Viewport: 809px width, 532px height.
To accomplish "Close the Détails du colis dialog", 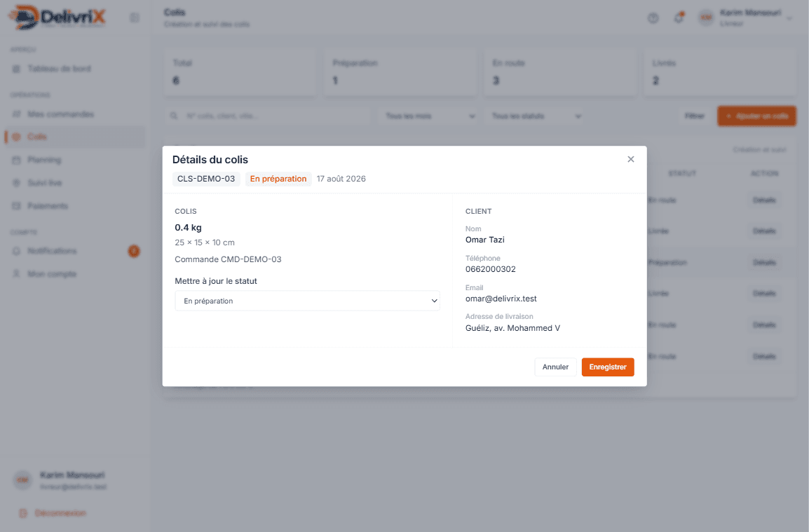I will point(630,159).
